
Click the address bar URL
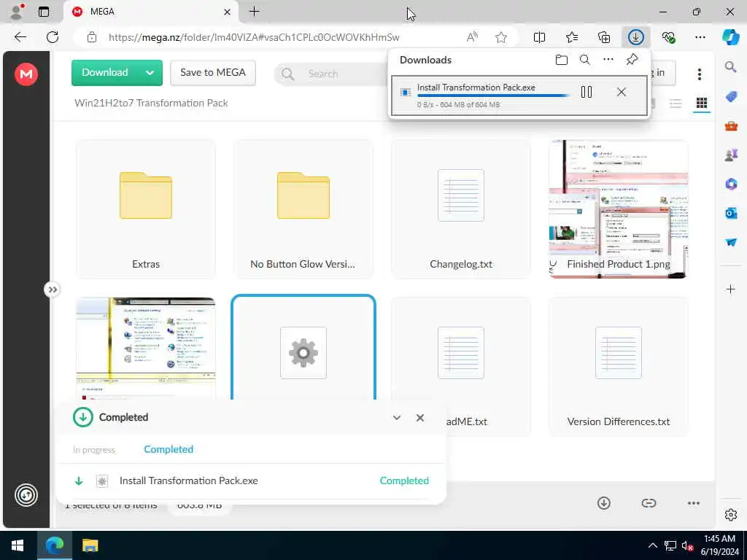[254, 37]
